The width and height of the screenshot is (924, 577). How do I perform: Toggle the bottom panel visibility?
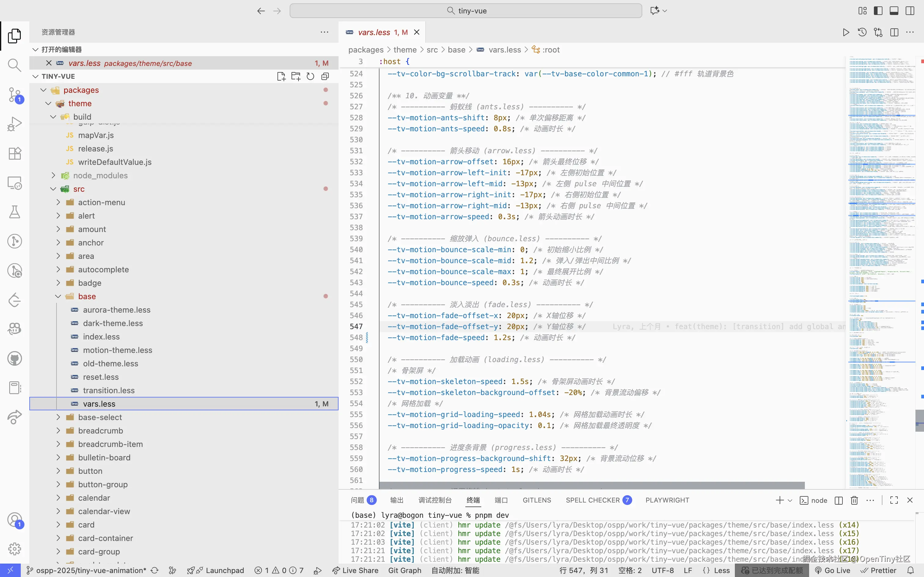[894, 11]
